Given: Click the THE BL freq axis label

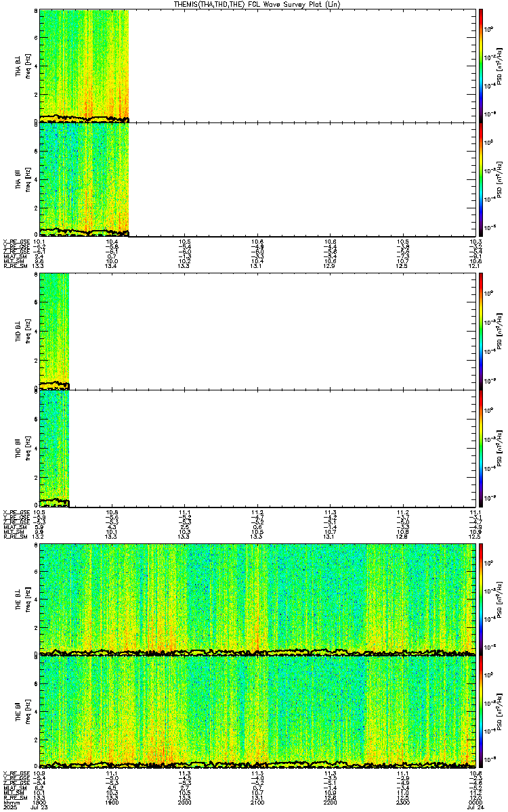Looking at the screenshot, I should click(27, 599).
